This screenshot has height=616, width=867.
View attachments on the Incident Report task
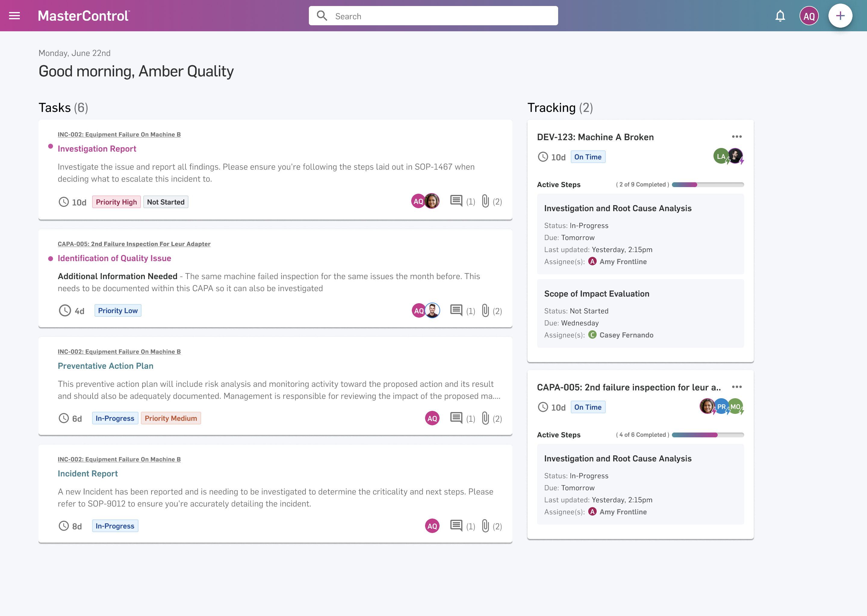coord(486,526)
